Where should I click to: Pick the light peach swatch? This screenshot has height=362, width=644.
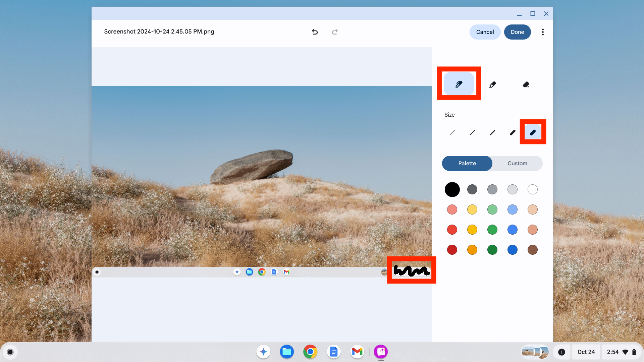[x=533, y=209]
